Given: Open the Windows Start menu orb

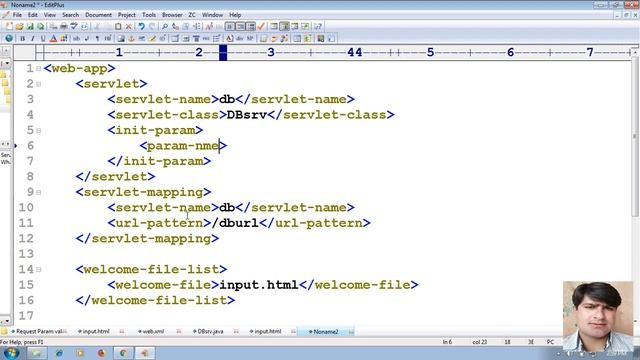Looking at the screenshot, I should pos(11,353).
